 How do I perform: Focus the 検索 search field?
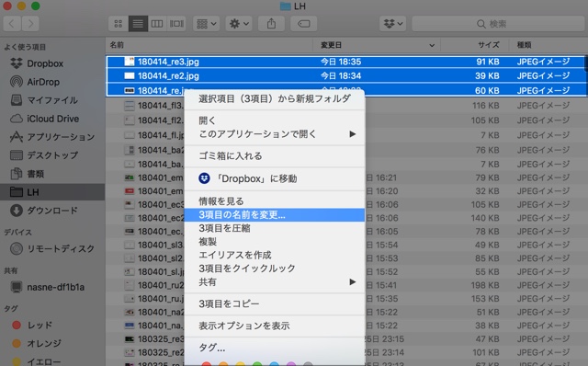point(498,24)
